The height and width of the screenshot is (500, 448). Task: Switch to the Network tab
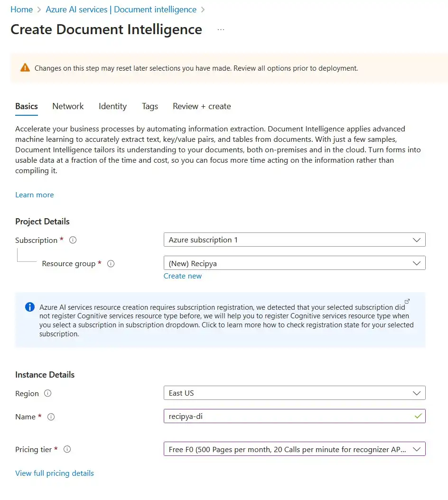(68, 106)
